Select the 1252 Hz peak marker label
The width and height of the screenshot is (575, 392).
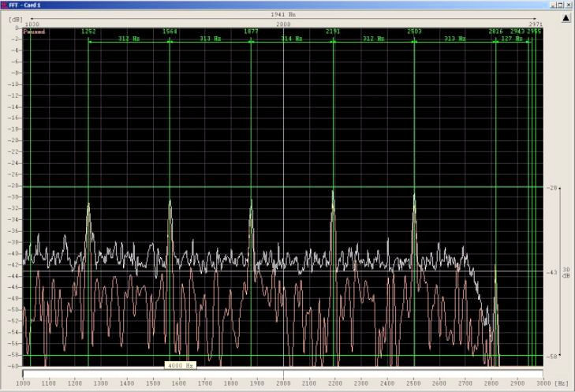click(88, 32)
